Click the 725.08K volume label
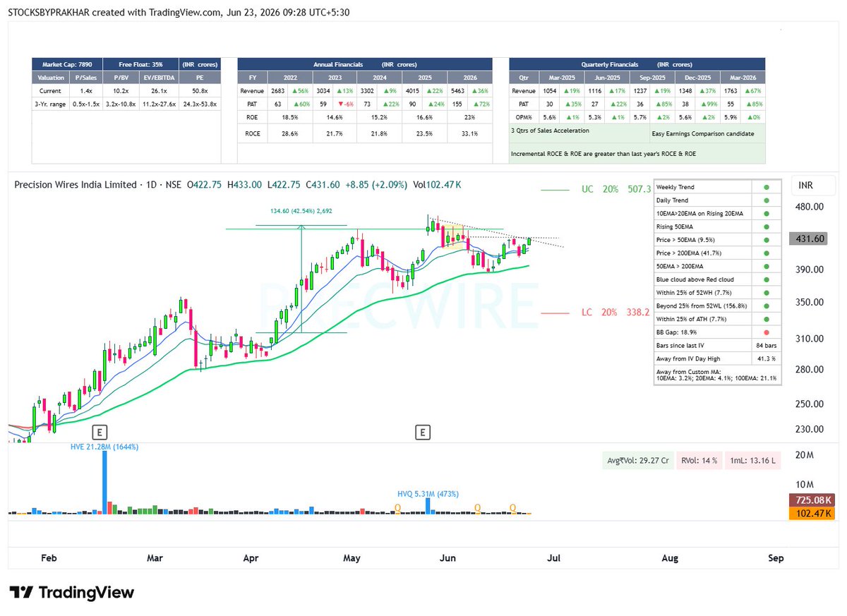 coord(812,500)
